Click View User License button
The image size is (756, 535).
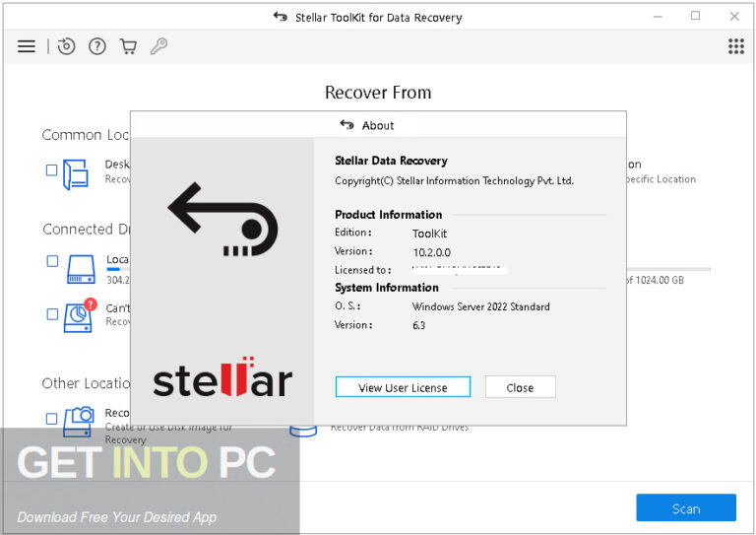[403, 387]
